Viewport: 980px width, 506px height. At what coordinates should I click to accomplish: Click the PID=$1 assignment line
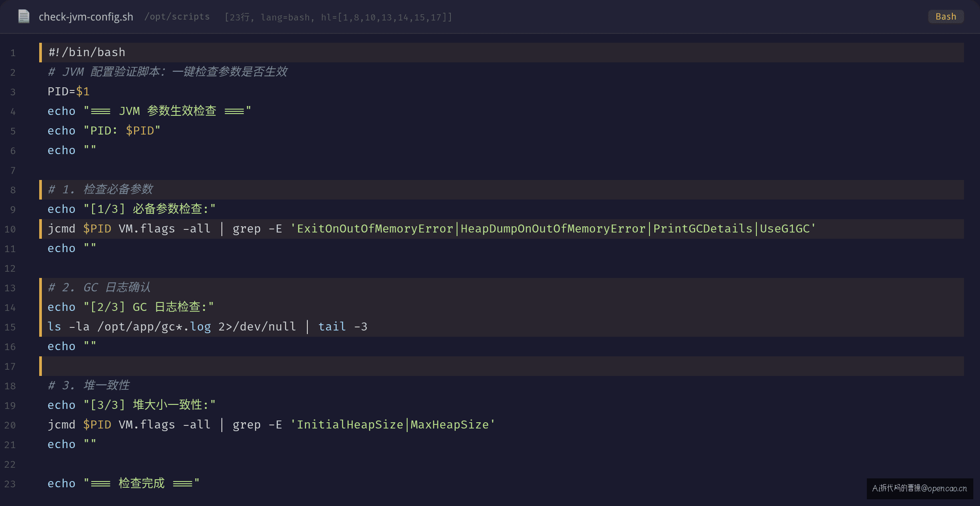[69, 91]
